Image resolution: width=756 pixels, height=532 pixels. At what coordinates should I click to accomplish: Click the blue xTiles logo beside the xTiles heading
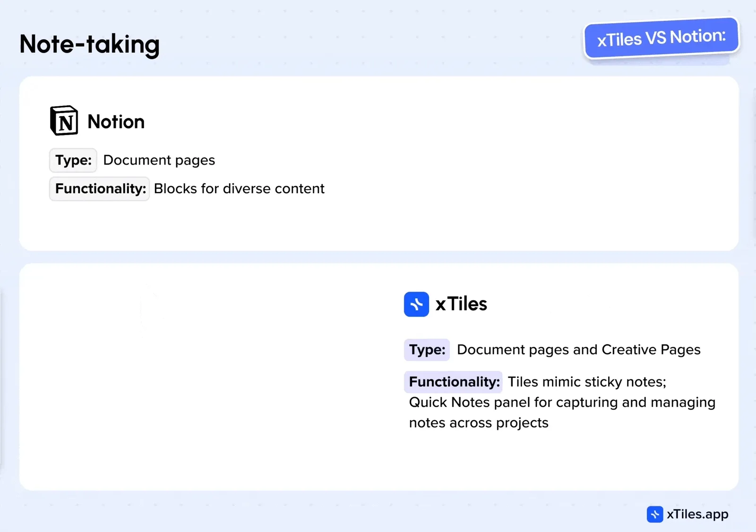point(416,304)
